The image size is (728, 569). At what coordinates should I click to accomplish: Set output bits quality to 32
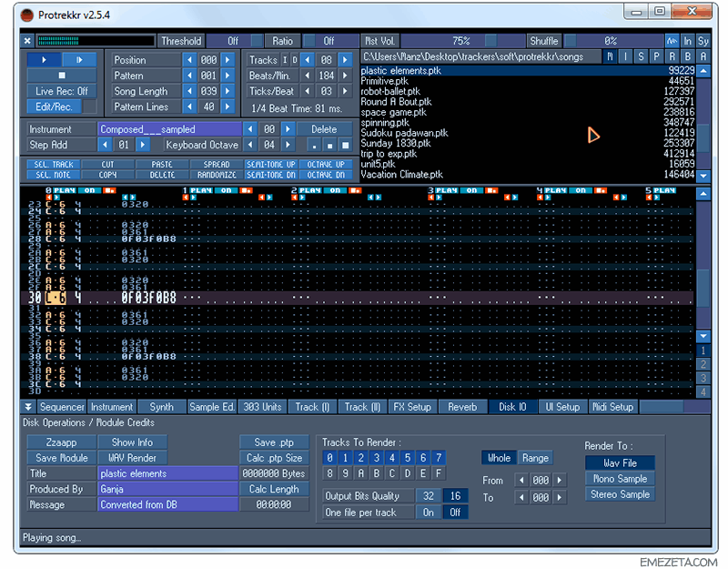point(429,495)
